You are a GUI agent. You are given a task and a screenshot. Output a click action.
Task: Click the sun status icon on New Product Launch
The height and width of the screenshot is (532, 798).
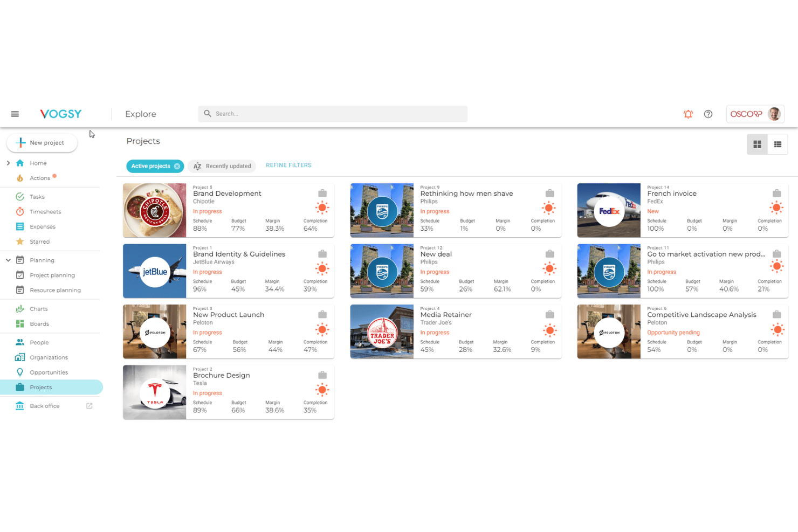pos(322,330)
